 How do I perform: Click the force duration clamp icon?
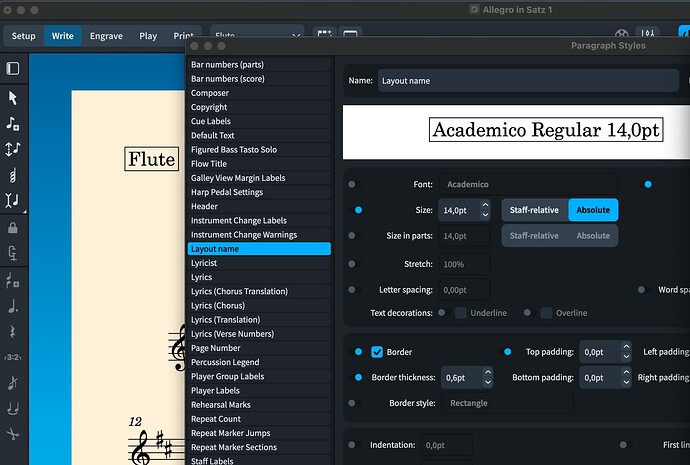click(13, 253)
